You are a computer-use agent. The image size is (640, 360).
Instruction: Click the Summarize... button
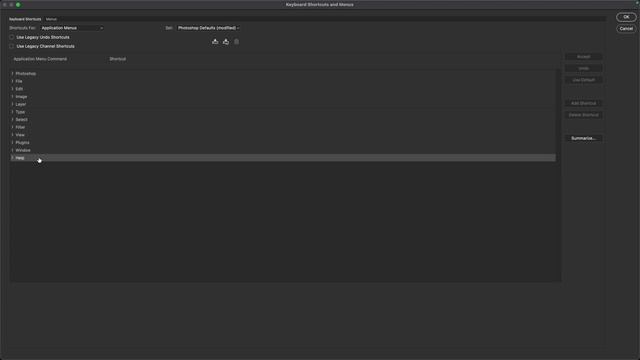584,138
